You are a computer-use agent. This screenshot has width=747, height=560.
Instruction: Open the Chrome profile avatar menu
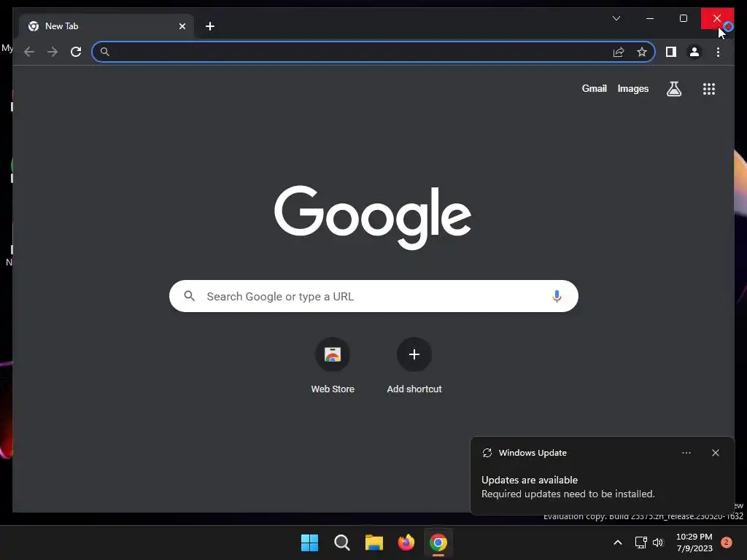694,52
